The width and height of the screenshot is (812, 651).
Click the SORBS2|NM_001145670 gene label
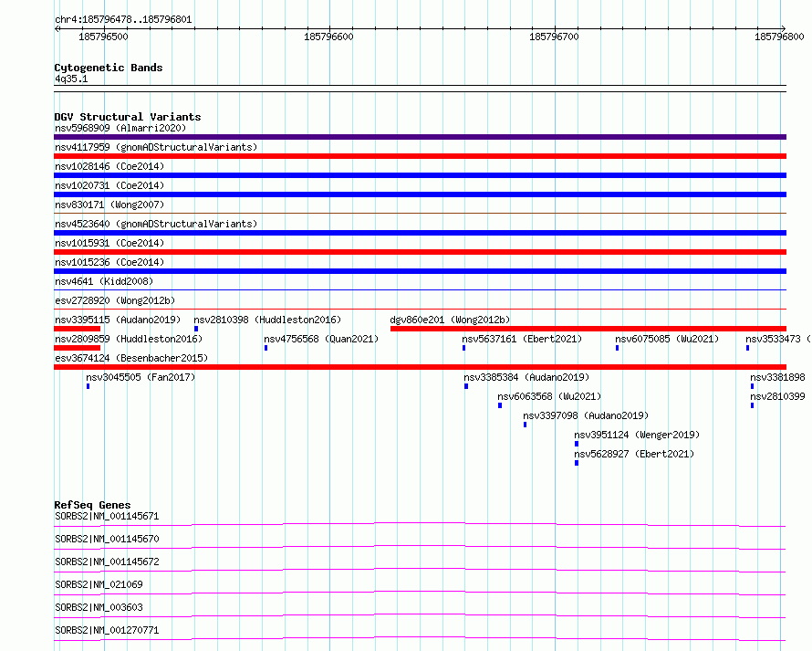point(107,539)
